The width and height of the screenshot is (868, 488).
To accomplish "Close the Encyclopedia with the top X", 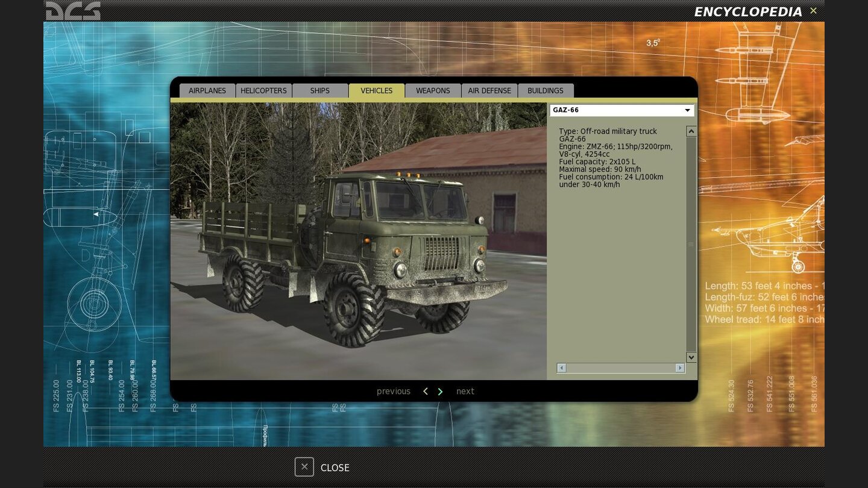I will pos(813,11).
